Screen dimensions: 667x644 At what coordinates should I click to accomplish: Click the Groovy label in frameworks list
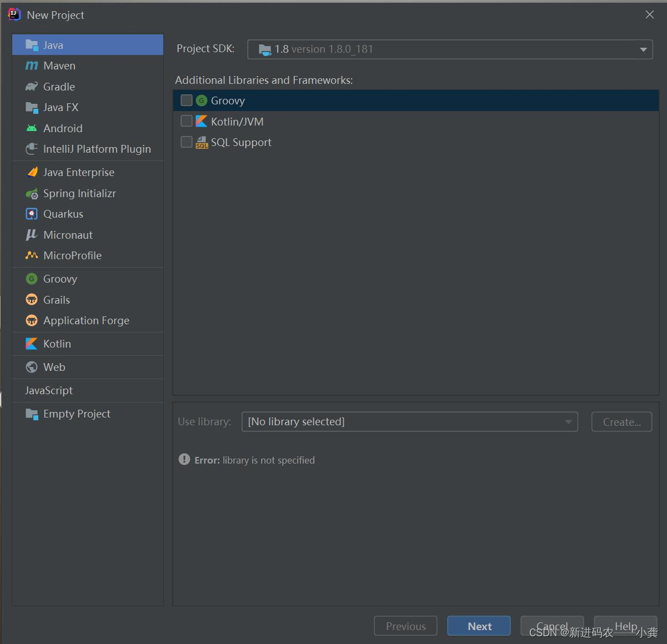228,100
